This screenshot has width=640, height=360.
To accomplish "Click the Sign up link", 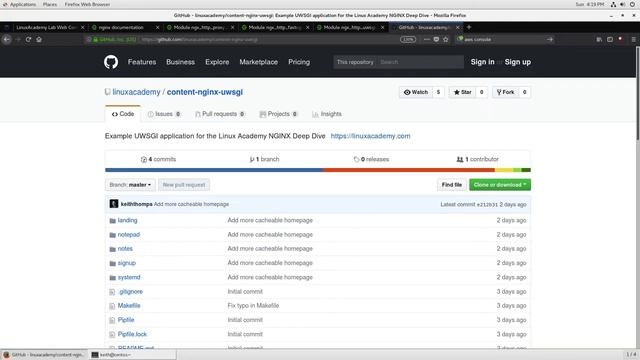I will (x=518, y=62).
